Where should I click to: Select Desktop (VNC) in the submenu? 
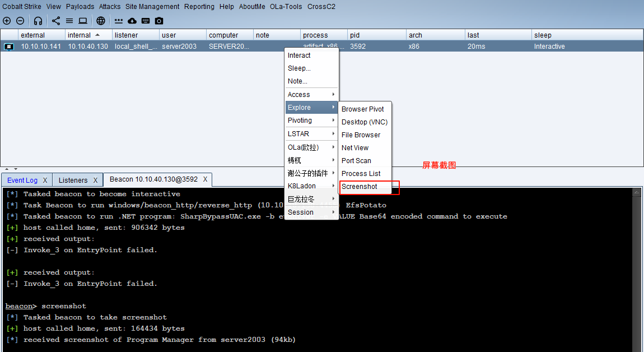[x=365, y=122]
